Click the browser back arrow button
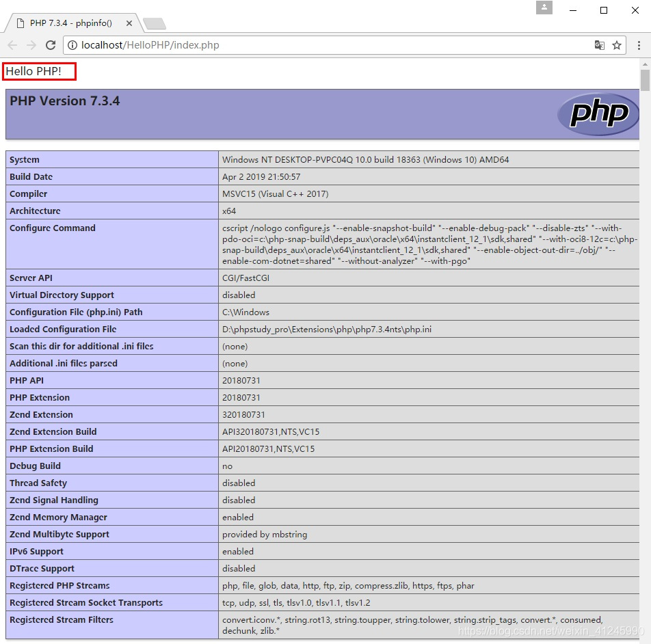The height and width of the screenshot is (644, 651). 13,45
